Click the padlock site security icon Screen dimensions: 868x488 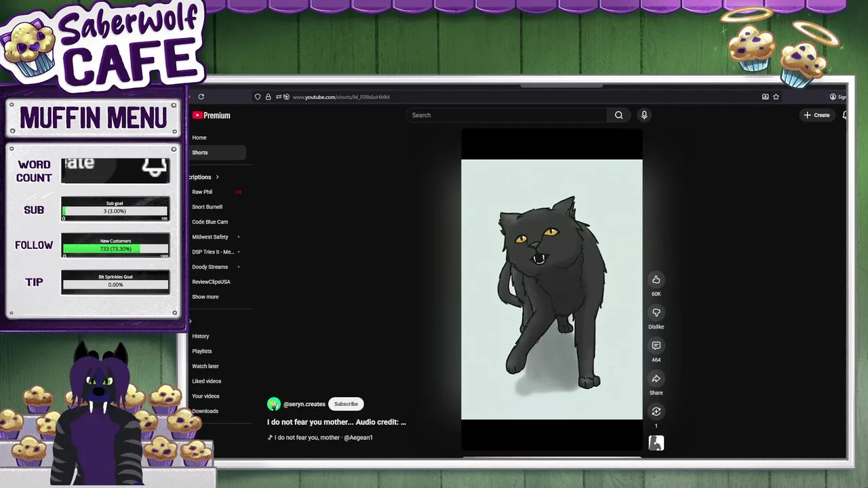click(268, 97)
